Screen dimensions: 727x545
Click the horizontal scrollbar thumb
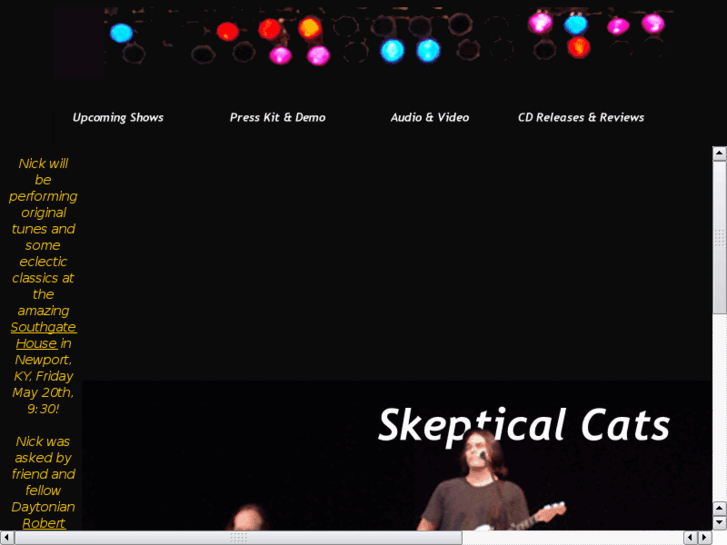coord(238,537)
